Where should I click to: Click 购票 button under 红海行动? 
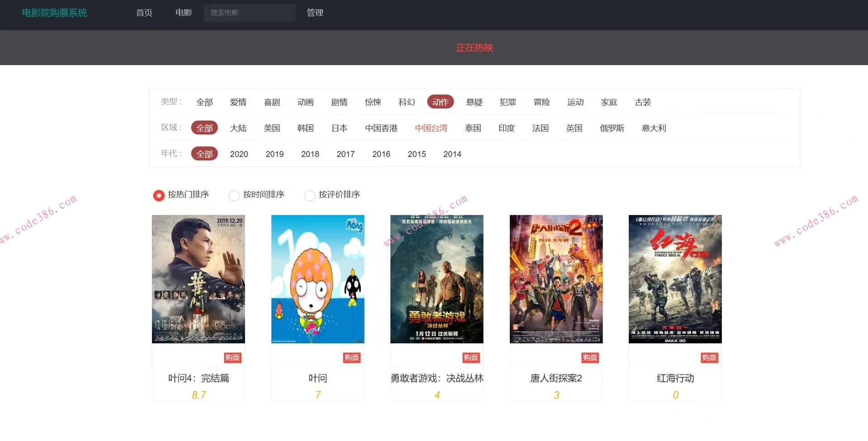[709, 357]
